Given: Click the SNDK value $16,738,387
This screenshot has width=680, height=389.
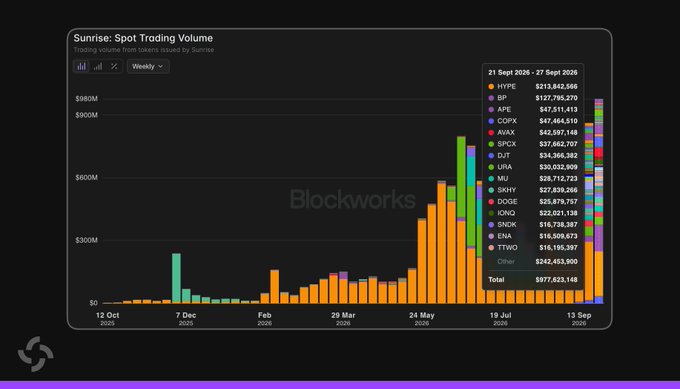Looking at the screenshot, I should [x=558, y=225].
